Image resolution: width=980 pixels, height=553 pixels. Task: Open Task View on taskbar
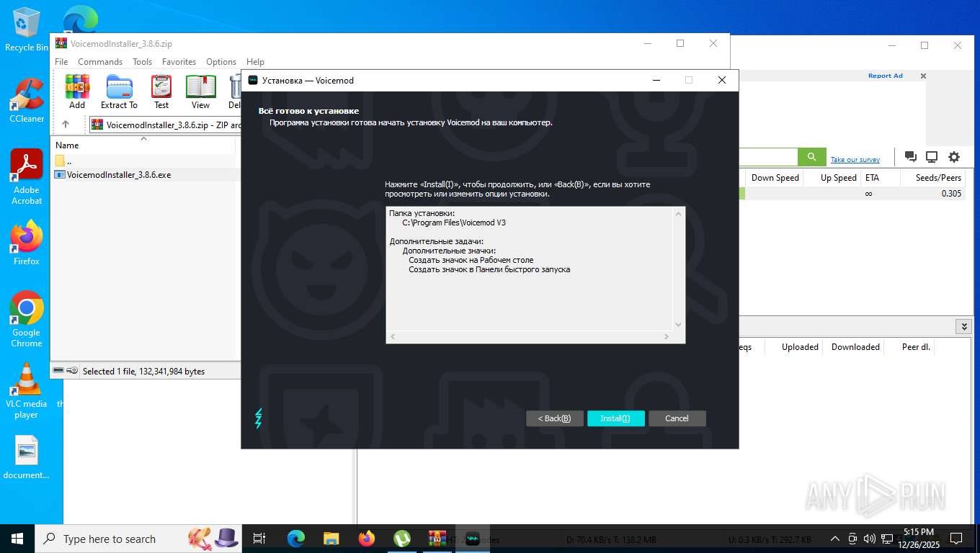point(259,539)
